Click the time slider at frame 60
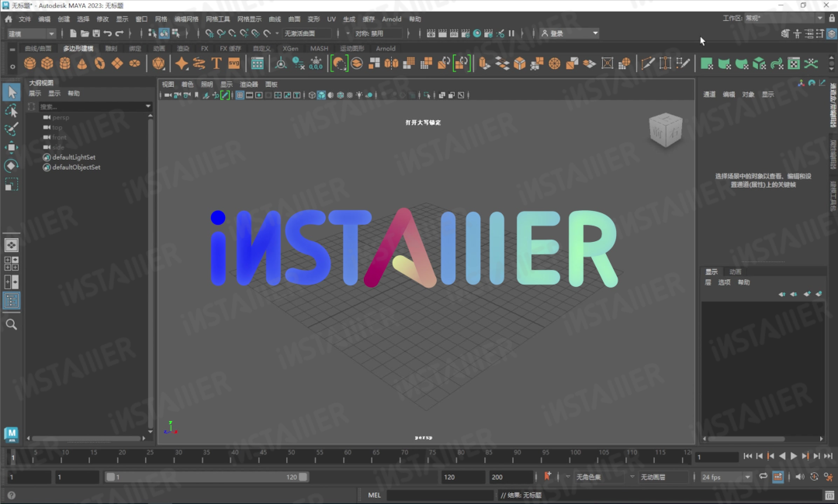This screenshot has height=504, width=838. [348, 457]
